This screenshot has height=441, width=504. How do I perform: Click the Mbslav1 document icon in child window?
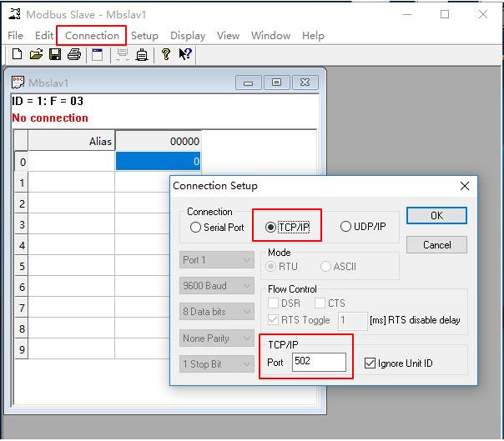[x=18, y=83]
